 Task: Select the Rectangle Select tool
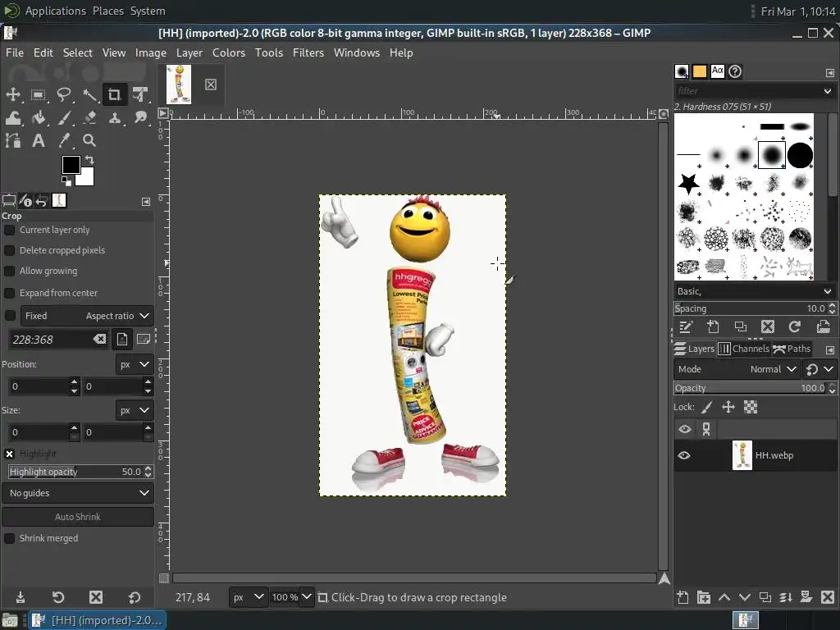click(x=38, y=95)
